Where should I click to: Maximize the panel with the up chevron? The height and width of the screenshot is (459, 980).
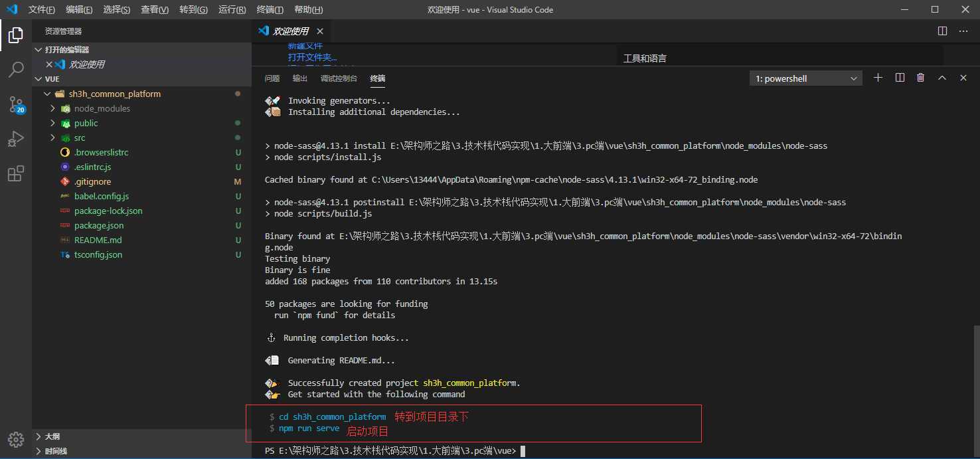pos(941,78)
